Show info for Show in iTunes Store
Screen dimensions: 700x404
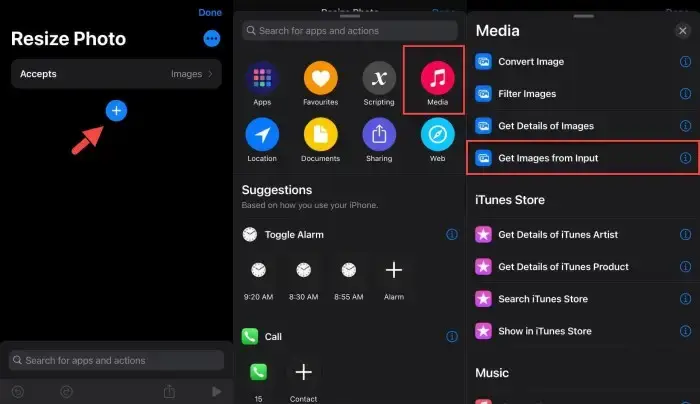pos(685,331)
